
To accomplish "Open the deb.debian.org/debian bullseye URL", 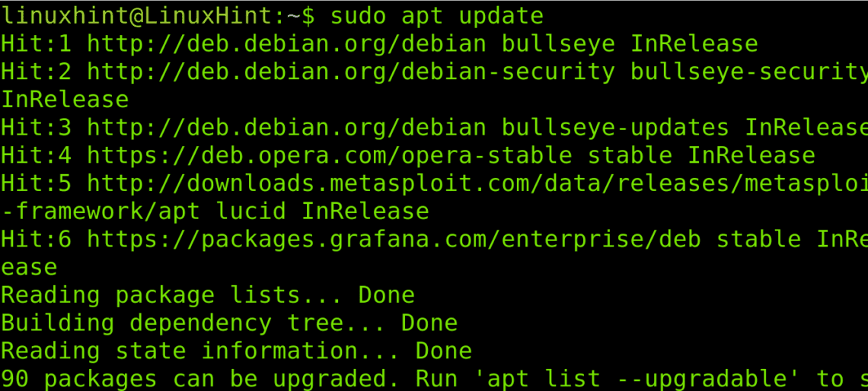I will [287, 44].
